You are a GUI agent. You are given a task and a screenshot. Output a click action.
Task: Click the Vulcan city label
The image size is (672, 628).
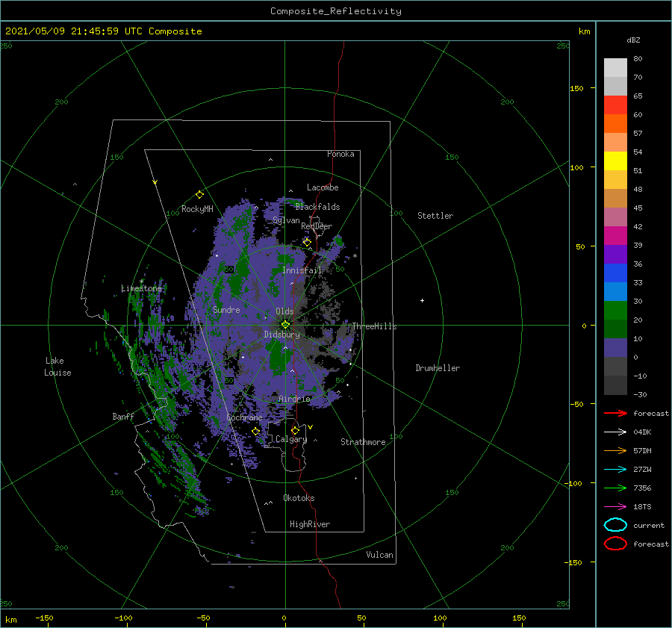point(379,555)
